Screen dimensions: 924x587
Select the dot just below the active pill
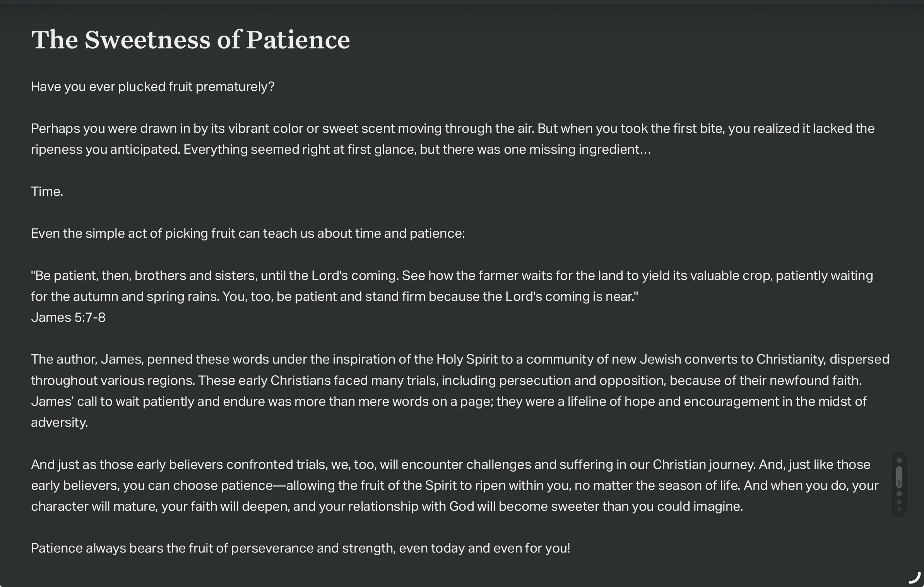point(899,494)
